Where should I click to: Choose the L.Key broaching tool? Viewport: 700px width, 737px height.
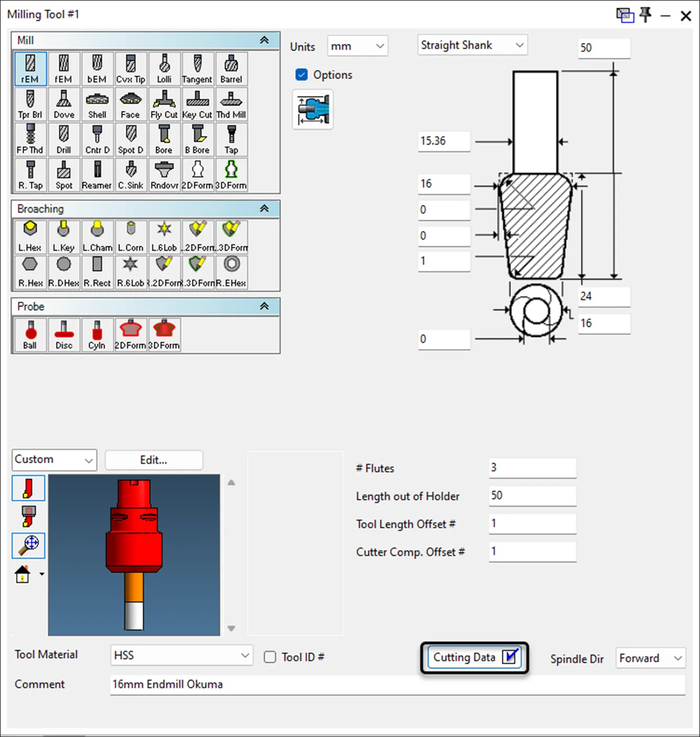pos(63,237)
